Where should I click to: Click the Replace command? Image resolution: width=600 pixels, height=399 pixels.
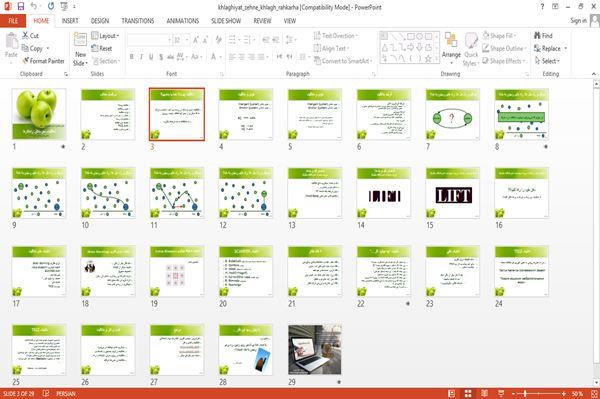coord(548,48)
